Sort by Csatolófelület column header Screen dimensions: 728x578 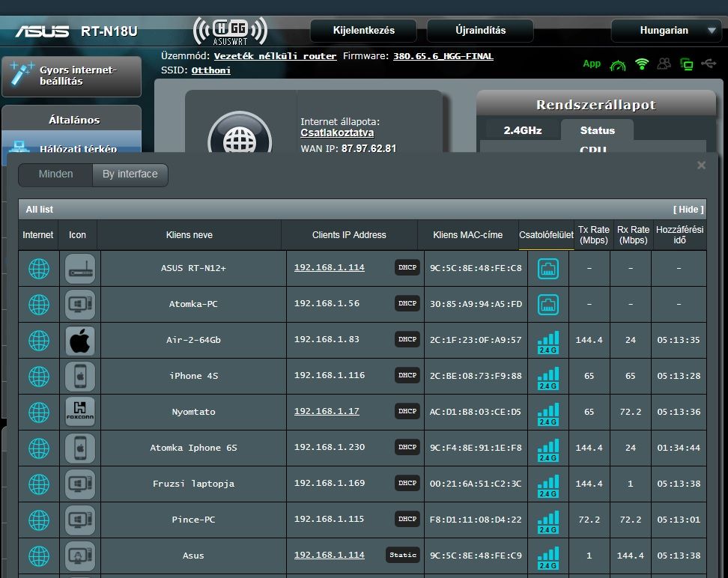[x=546, y=235]
